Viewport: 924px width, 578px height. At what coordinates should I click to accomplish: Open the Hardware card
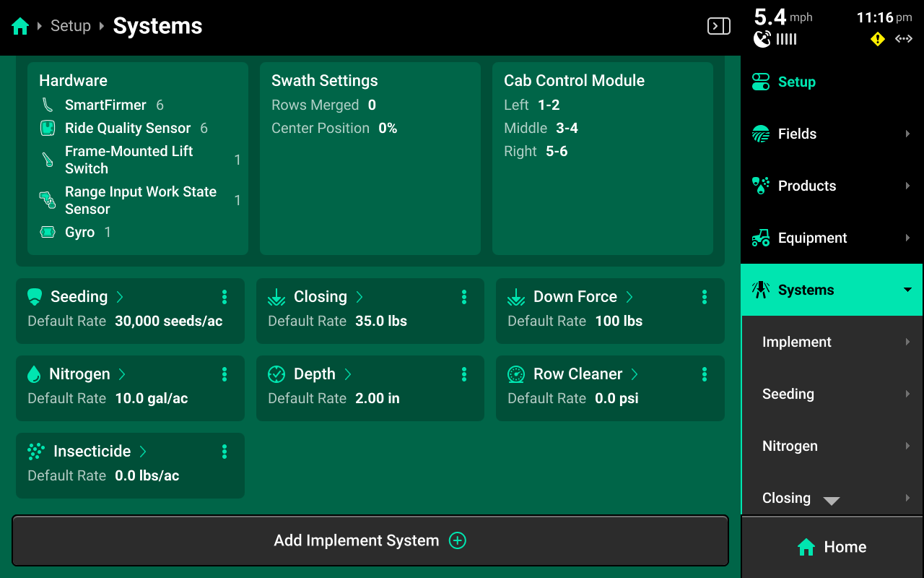(x=138, y=158)
